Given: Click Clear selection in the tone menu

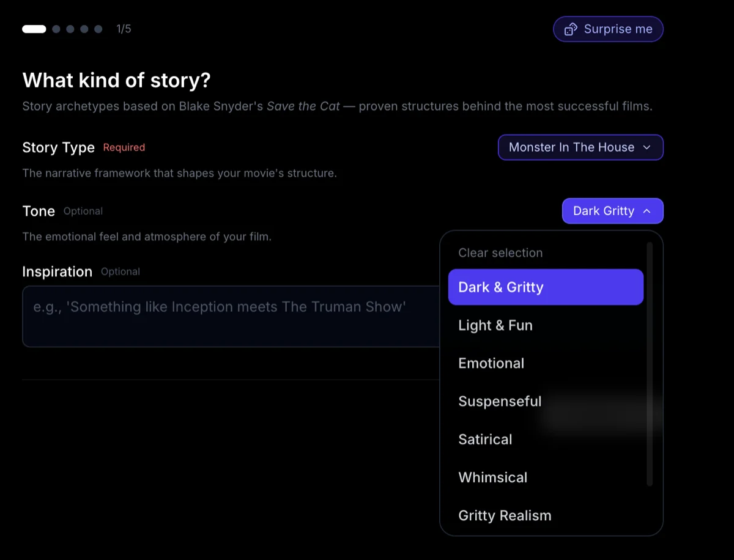Looking at the screenshot, I should [x=500, y=252].
